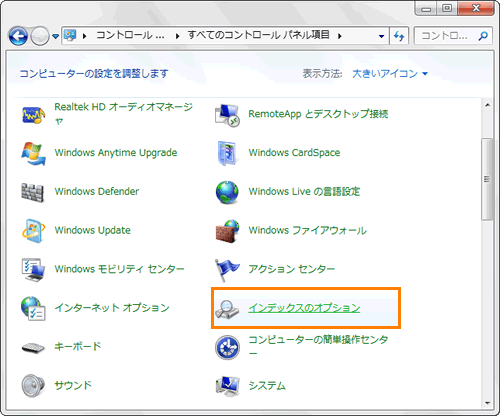Open インターネット オプション link

click(112, 308)
